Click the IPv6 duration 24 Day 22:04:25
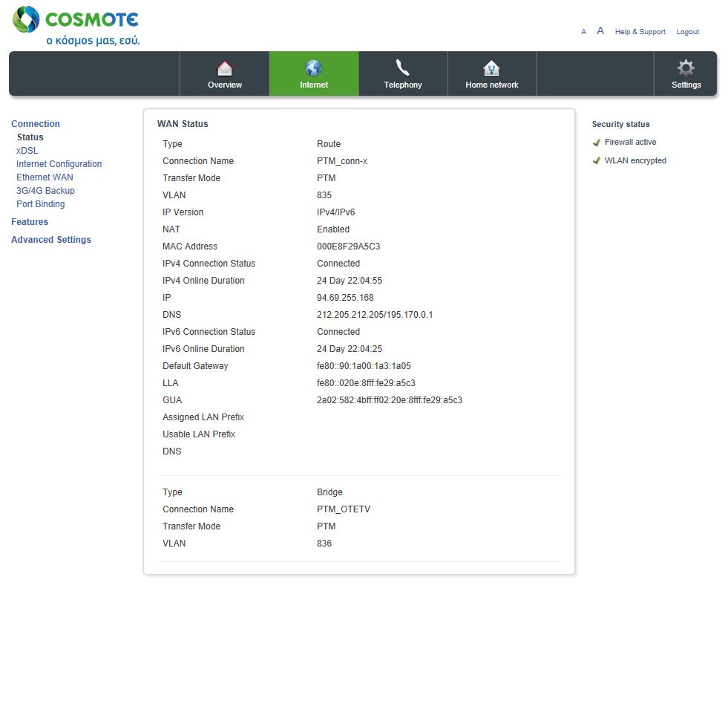The image size is (728, 721). click(x=349, y=349)
